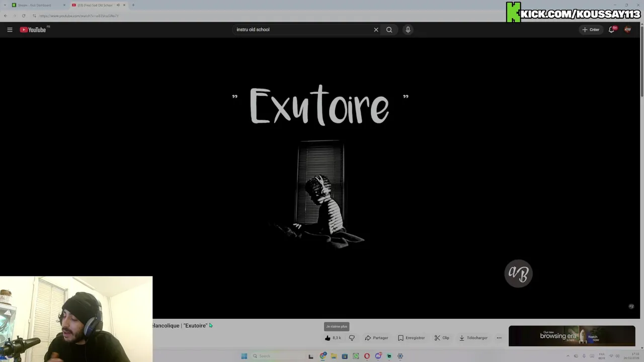Open the YouTube hamburger guide menu

(x=10, y=30)
